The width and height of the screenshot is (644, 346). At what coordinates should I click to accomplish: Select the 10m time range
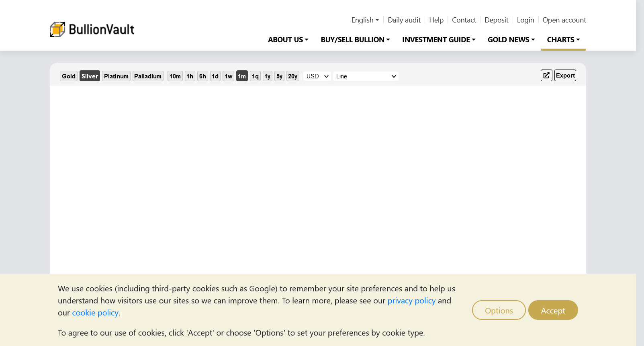[175, 76]
